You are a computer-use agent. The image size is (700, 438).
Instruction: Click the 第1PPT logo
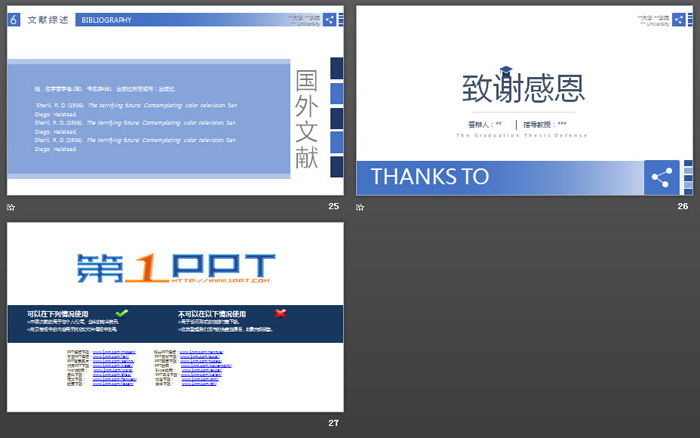[176, 268]
